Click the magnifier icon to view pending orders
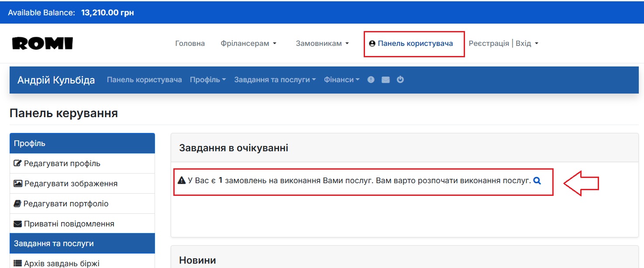The height and width of the screenshot is (268, 644). (x=537, y=180)
